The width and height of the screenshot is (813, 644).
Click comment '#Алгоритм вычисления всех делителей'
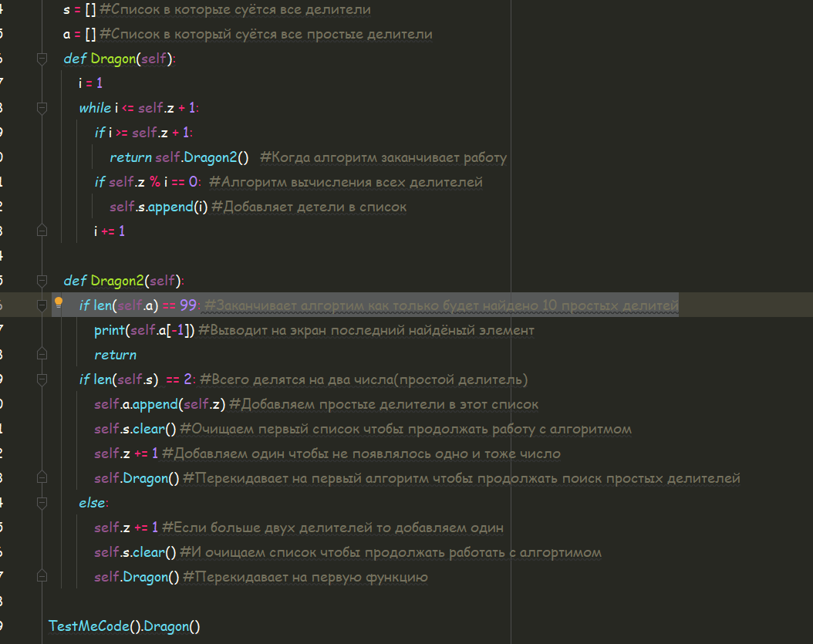pos(346,182)
